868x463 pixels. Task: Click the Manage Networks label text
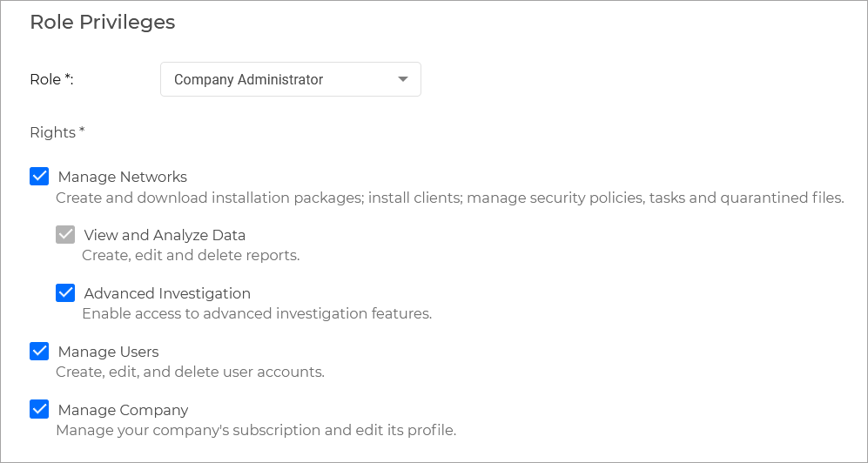pyautogui.click(x=122, y=177)
